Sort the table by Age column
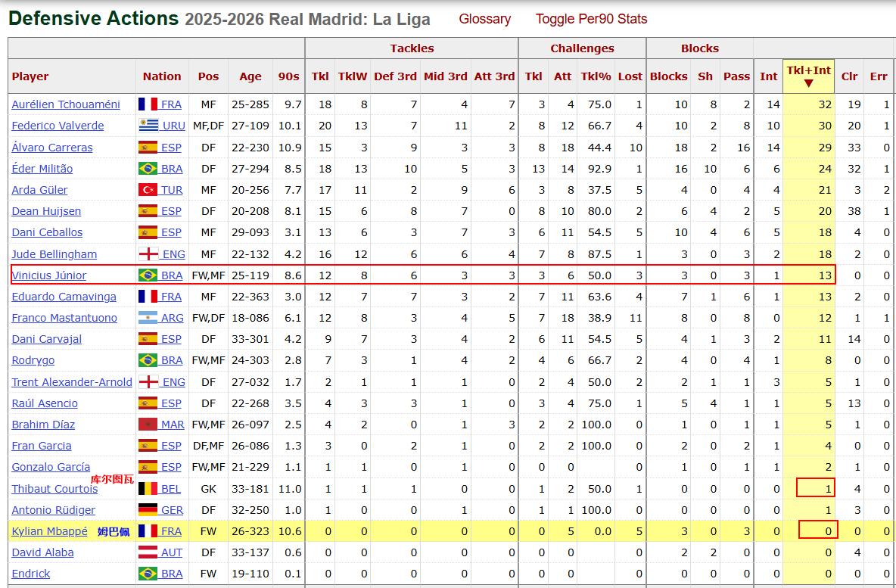This screenshot has height=588, width=896. (x=250, y=76)
